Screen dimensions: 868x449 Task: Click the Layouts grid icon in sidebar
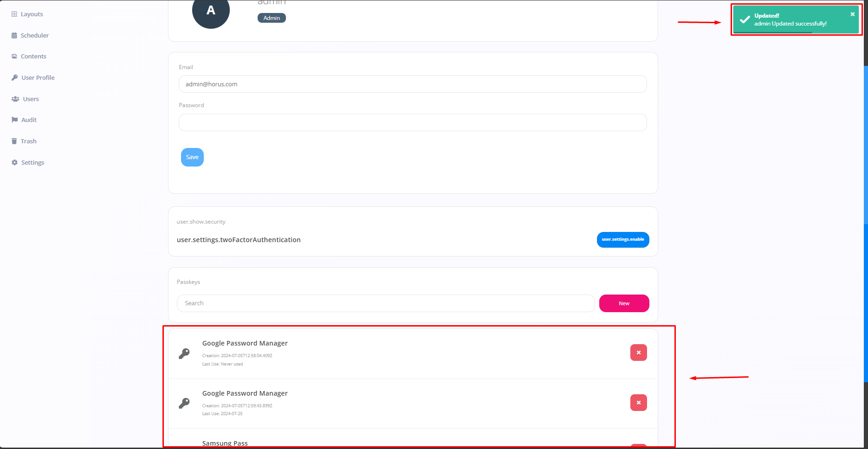pyautogui.click(x=14, y=14)
